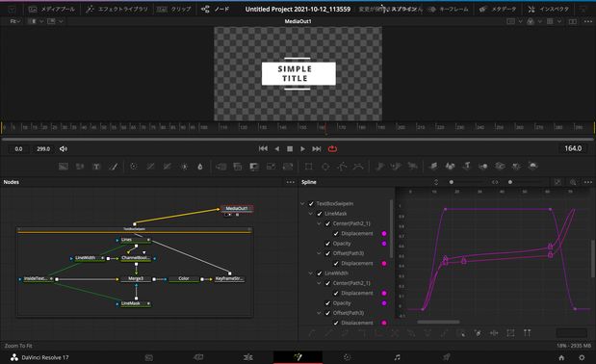Toggle Center(Path2_1) checkbox under LineWidth
Viewport: 596px width, 364px height.
[328, 283]
